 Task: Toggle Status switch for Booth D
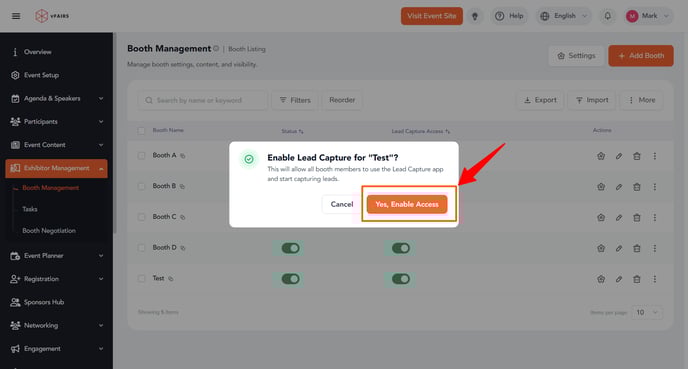[290, 248]
